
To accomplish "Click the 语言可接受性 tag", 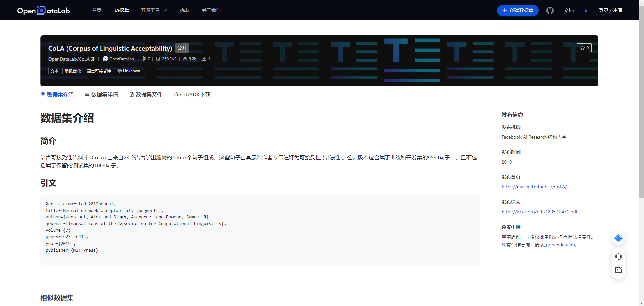I will click(x=99, y=71).
